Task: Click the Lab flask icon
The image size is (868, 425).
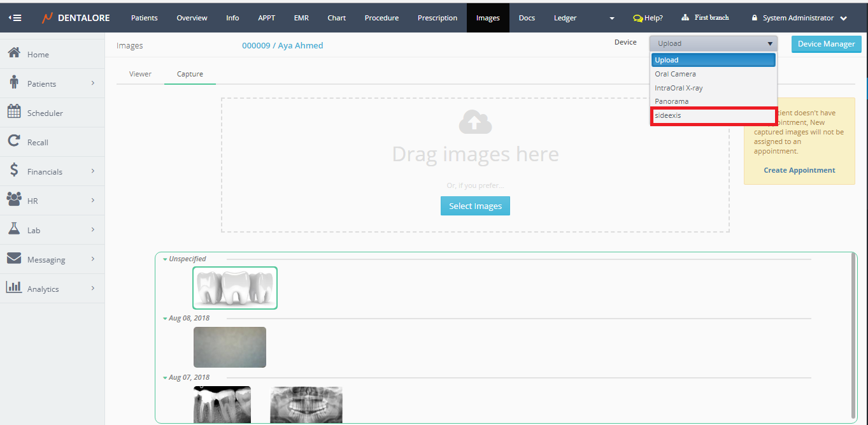Action: [14, 229]
